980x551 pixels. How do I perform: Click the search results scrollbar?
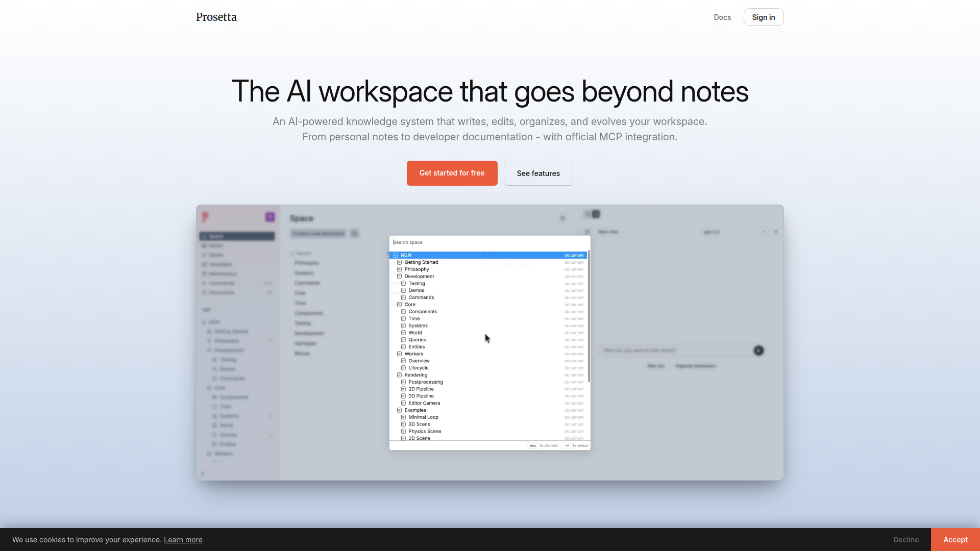pos(589,316)
